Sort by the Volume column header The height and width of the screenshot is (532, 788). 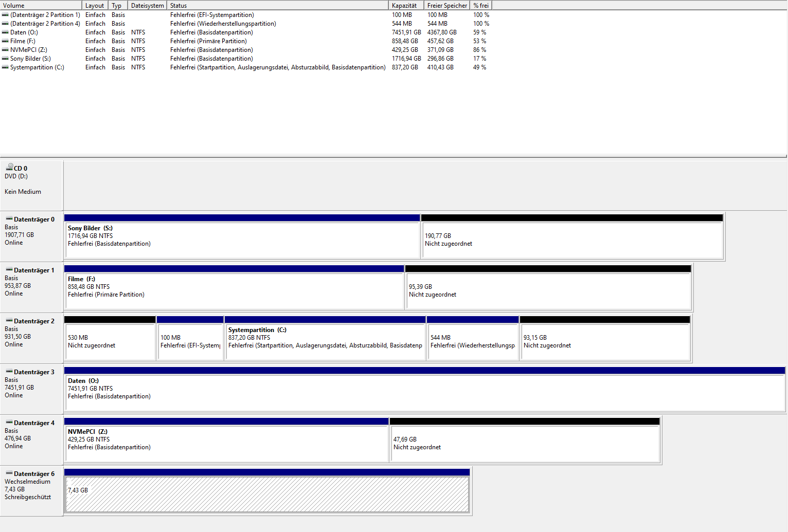pos(41,5)
